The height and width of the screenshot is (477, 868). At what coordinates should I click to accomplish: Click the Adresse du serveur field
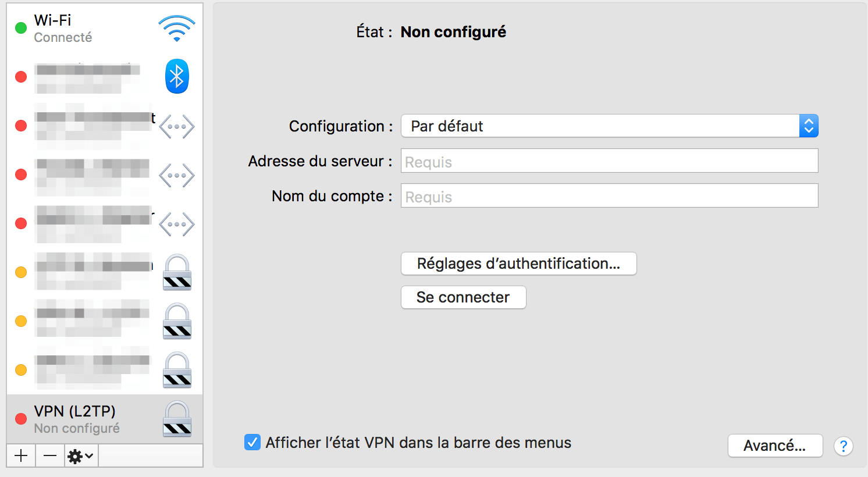point(610,161)
